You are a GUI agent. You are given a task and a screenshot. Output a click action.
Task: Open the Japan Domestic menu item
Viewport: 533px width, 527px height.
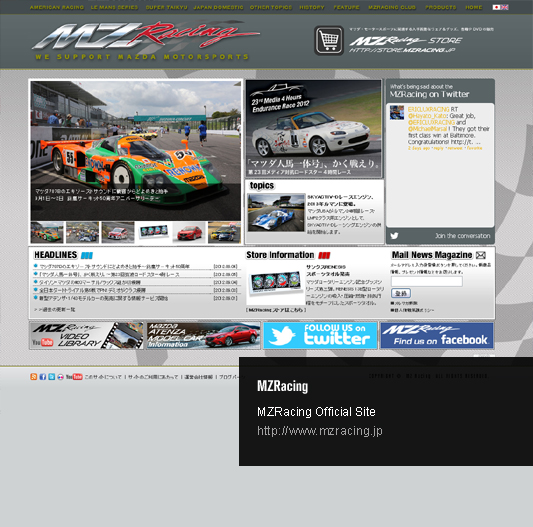218,7
